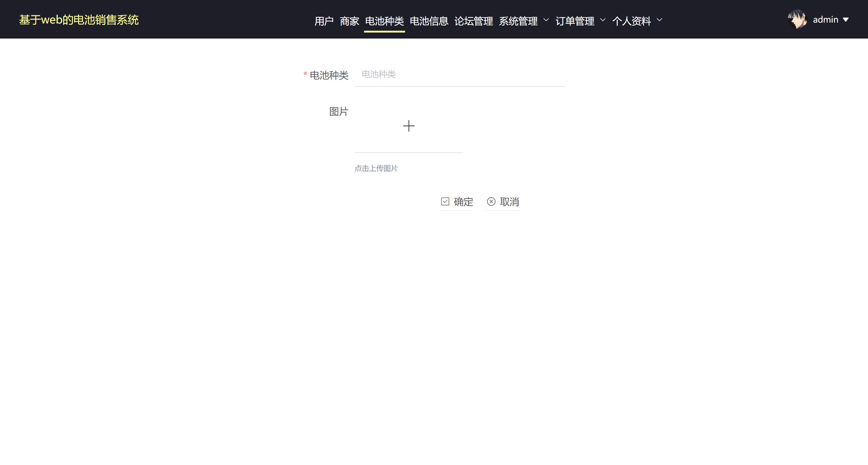The height and width of the screenshot is (465, 868).
Task: Focus the 电池种类 input field
Action: click(x=460, y=74)
